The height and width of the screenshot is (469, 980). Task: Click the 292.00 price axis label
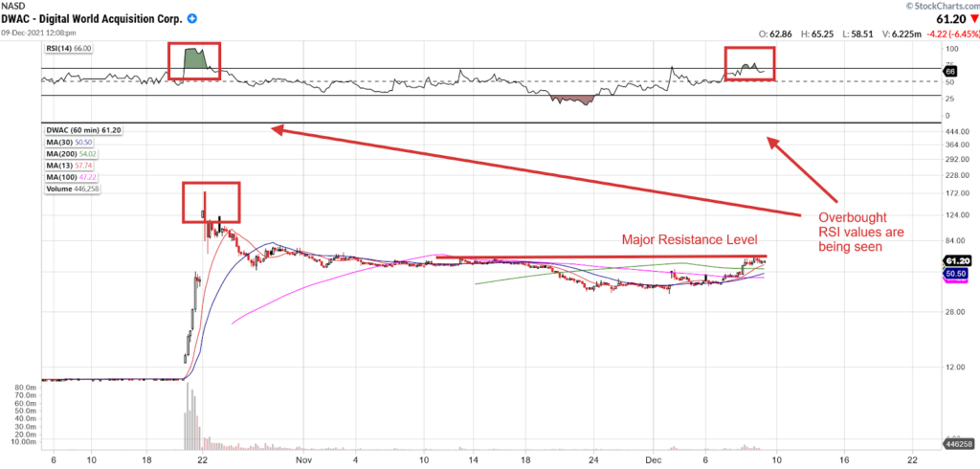tap(957, 160)
